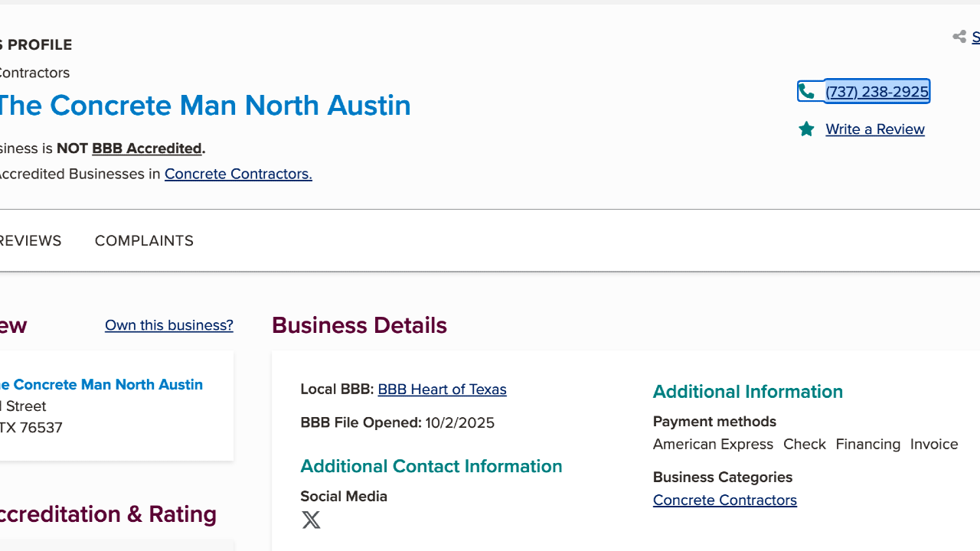This screenshot has width=980, height=551.
Task: Open the X social media icon
Action: click(311, 520)
